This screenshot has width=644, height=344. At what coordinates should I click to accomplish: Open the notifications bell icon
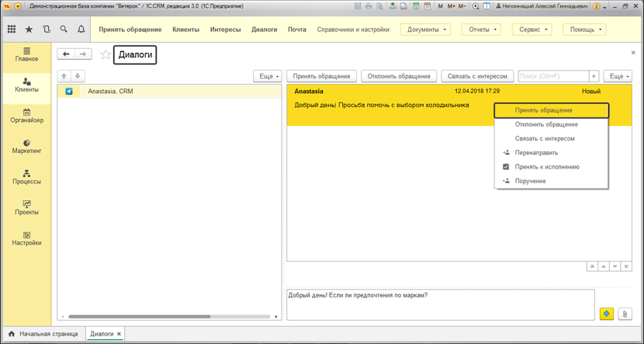(81, 30)
